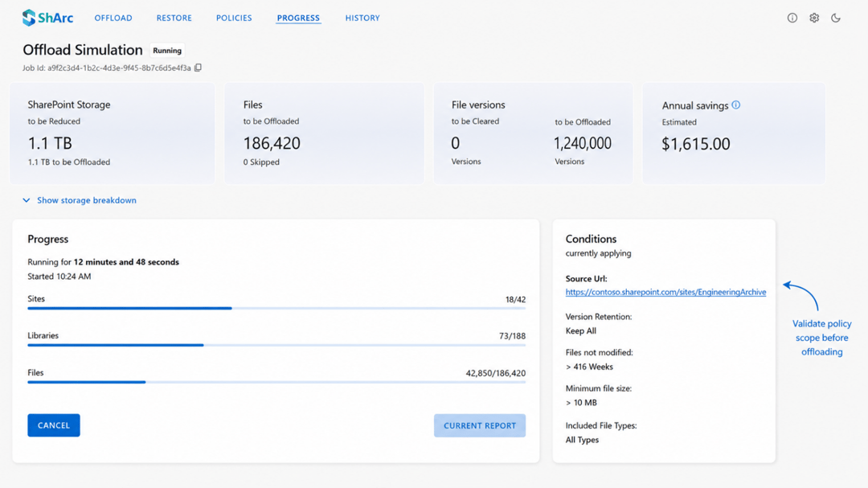Cancel the running simulation

(x=54, y=425)
